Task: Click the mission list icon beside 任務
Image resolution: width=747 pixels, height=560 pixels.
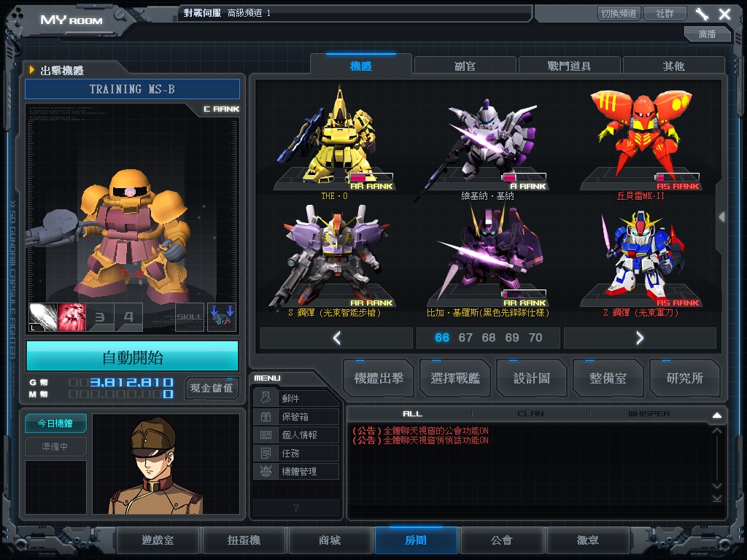Action: point(266,453)
